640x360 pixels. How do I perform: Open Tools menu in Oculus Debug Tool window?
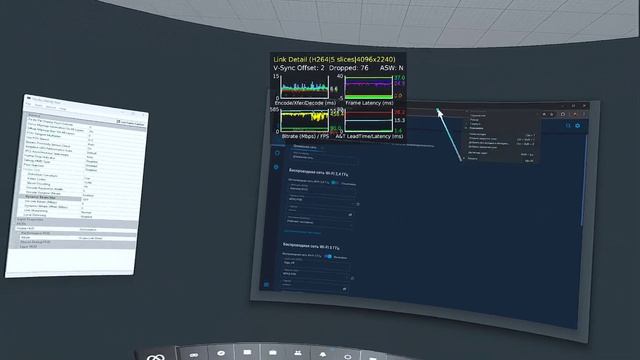pyautogui.click(x=39, y=105)
